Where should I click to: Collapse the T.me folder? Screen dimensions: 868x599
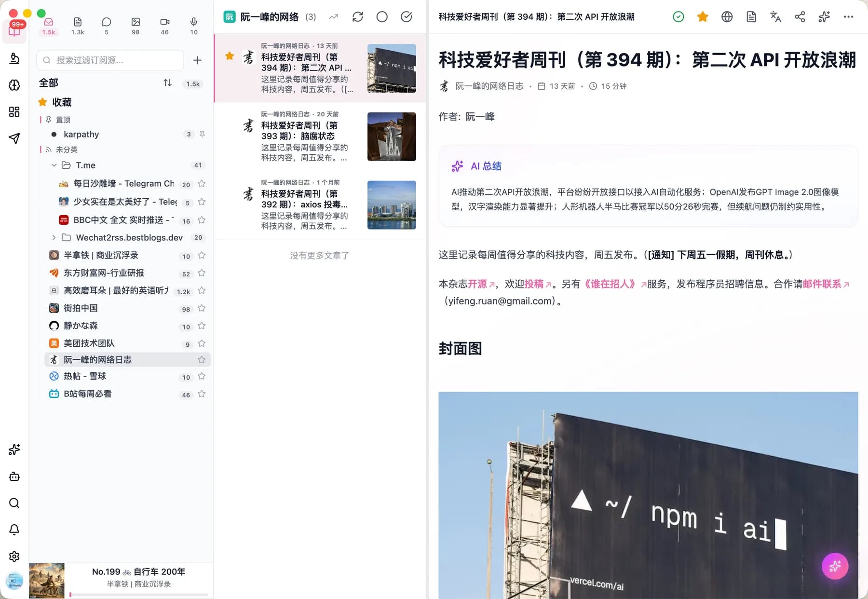(x=54, y=165)
